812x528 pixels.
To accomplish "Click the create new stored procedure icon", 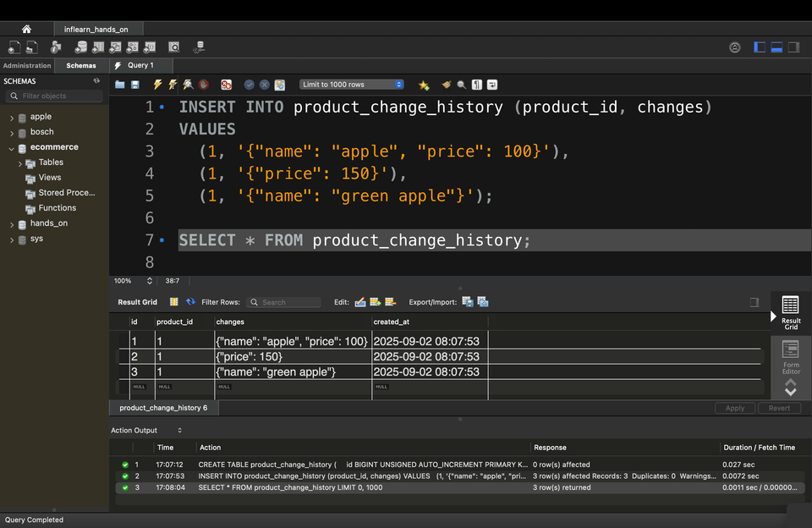I will [x=133, y=47].
